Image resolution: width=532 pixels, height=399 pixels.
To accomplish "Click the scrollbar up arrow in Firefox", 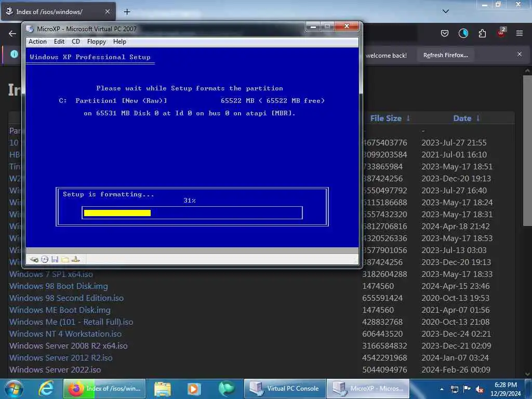I will tap(527, 71).
